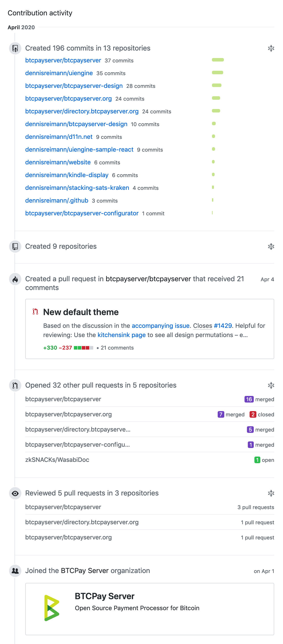Screen dimensions: 283x644
Task: Expand btcpayserver/btcpayserver-configu… opened PRs row
Action: (150, 445)
